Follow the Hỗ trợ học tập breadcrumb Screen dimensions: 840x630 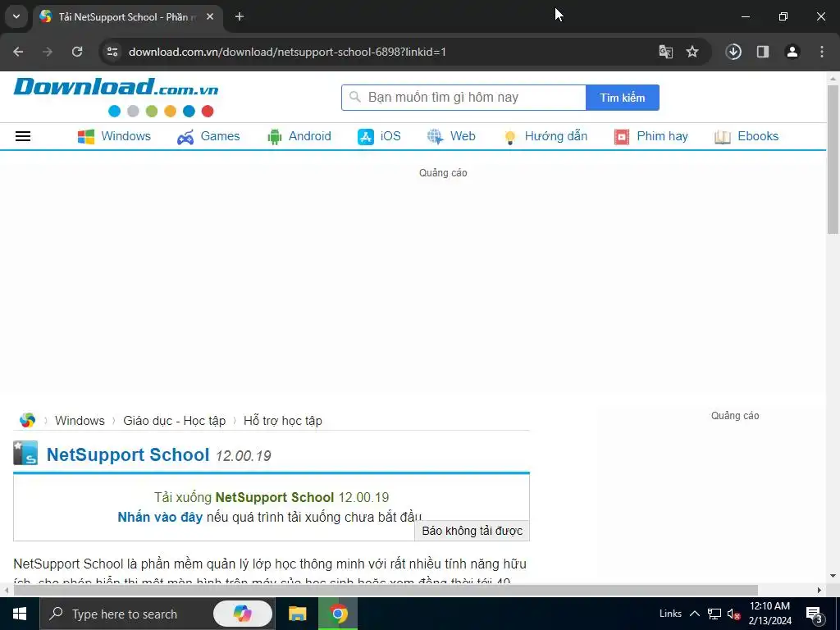(x=283, y=421)
